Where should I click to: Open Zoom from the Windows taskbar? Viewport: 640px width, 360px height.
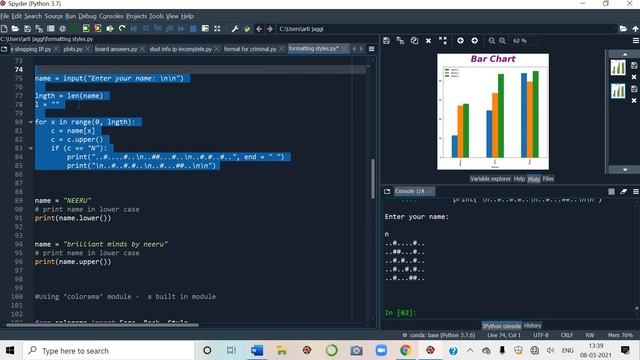click(381, 350)
